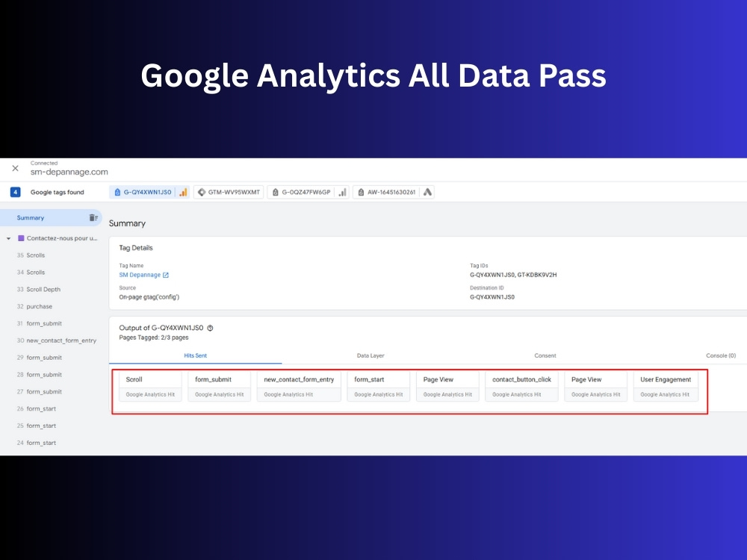The width and height of the screenshot is (747, 560).
Task: Open the User Engagement hit card
Action: [666, 386]
